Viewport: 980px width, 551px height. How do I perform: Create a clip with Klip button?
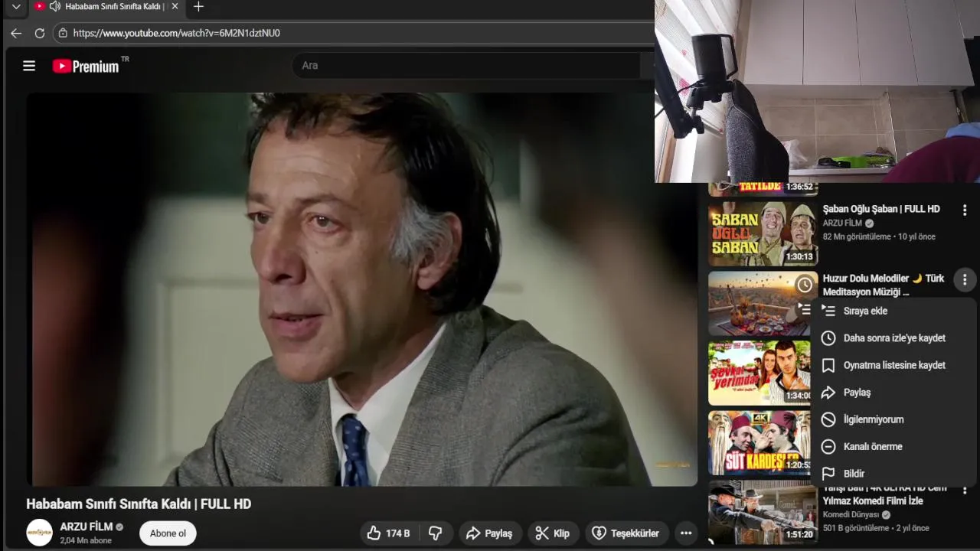click(553, 533)
